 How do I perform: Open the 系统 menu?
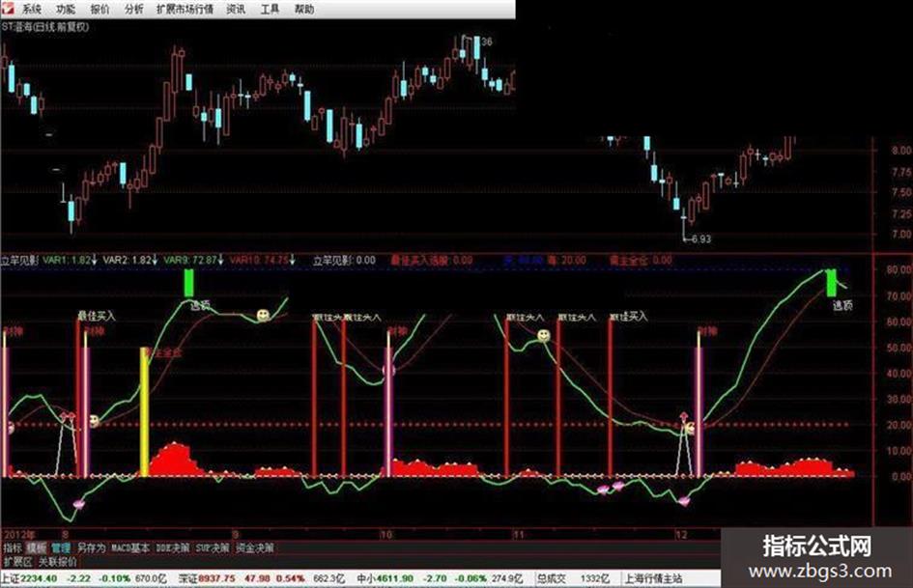click(x=32, y=10)
